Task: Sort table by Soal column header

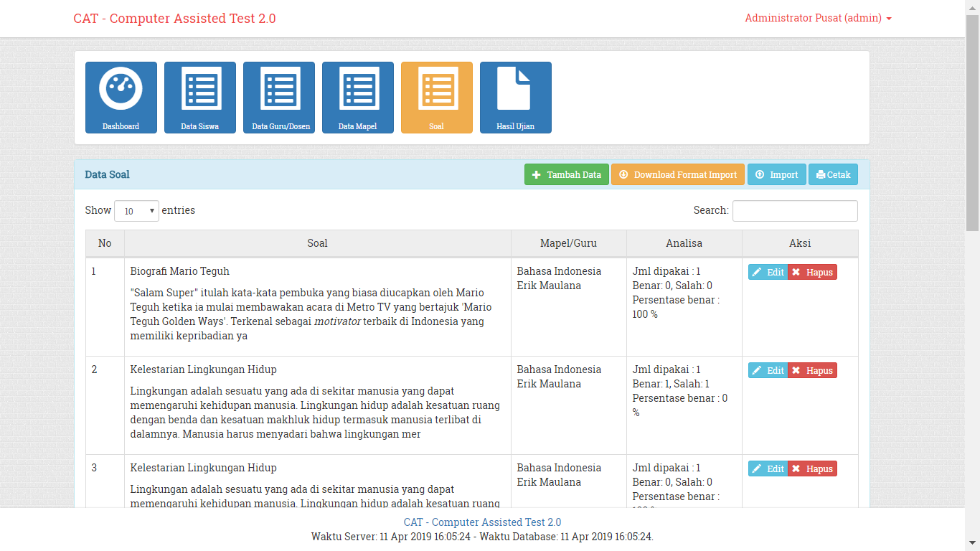Action: (x=317, y=243)
